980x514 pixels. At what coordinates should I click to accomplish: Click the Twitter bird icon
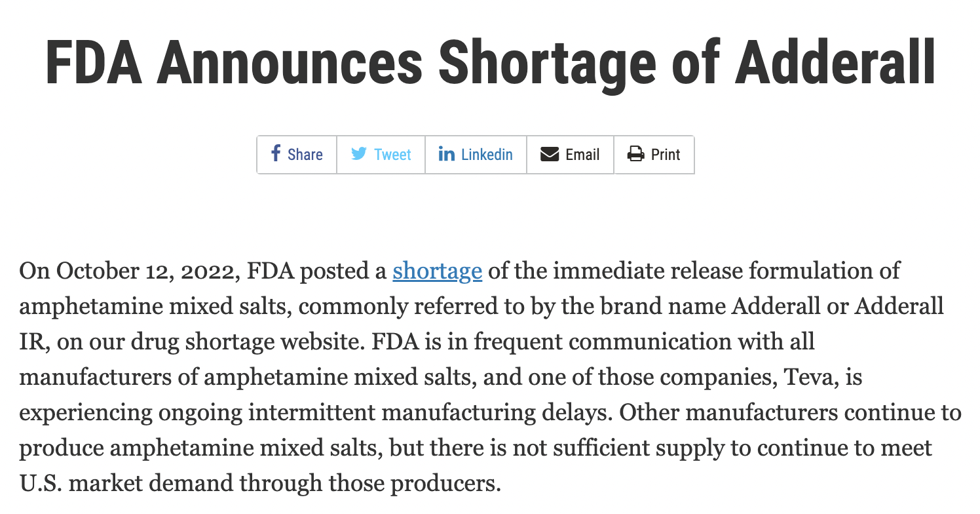358,154
